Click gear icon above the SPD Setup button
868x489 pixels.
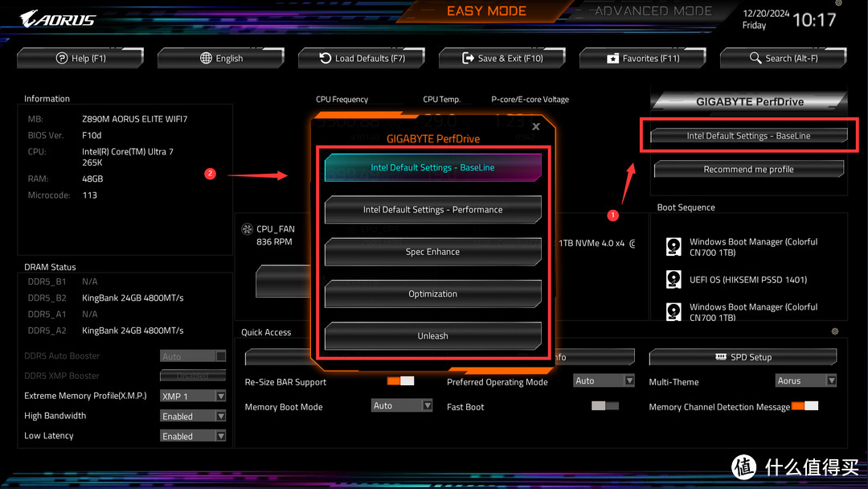point(835,331)
